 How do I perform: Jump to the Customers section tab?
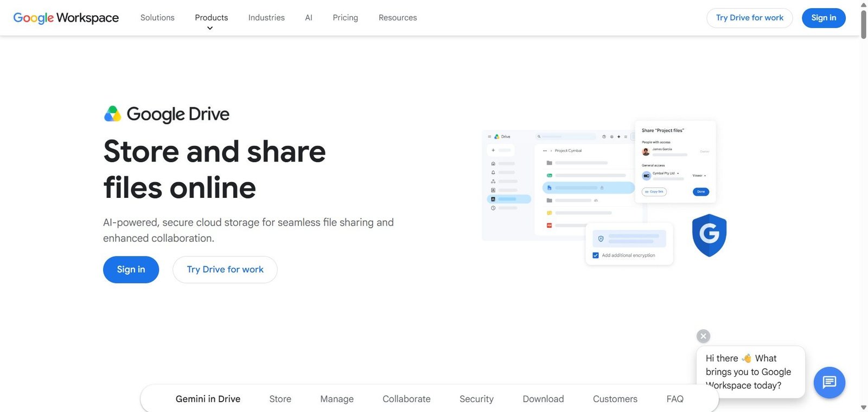tap(615, 399)
